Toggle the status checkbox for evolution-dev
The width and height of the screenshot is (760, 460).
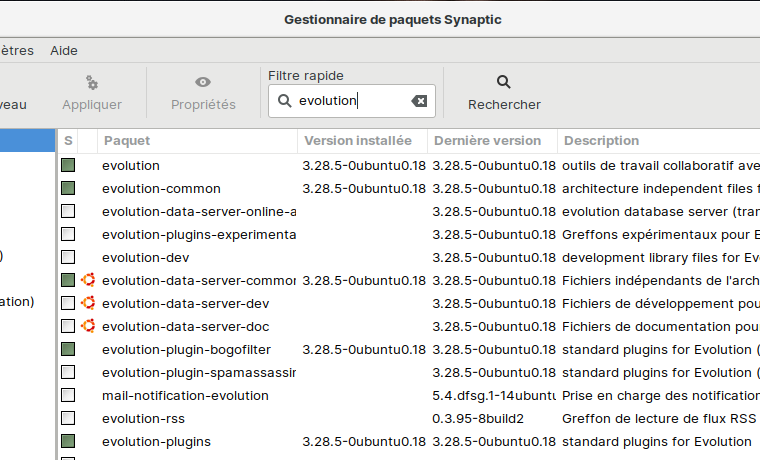click(68, 257)
